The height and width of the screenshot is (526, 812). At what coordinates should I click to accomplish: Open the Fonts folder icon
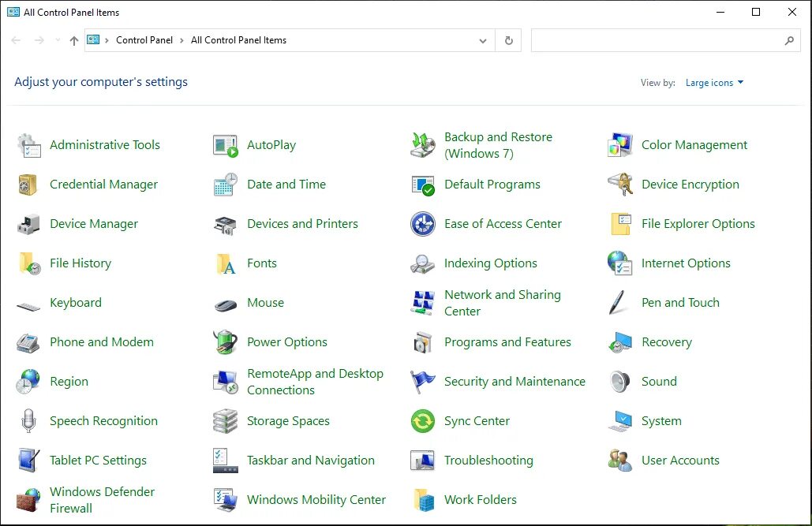(226, 263)
